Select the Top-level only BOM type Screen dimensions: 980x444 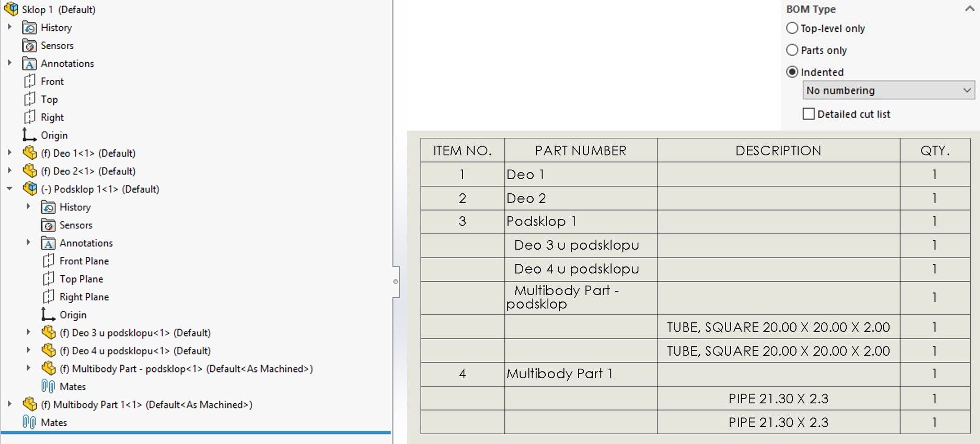click(792, 28)
